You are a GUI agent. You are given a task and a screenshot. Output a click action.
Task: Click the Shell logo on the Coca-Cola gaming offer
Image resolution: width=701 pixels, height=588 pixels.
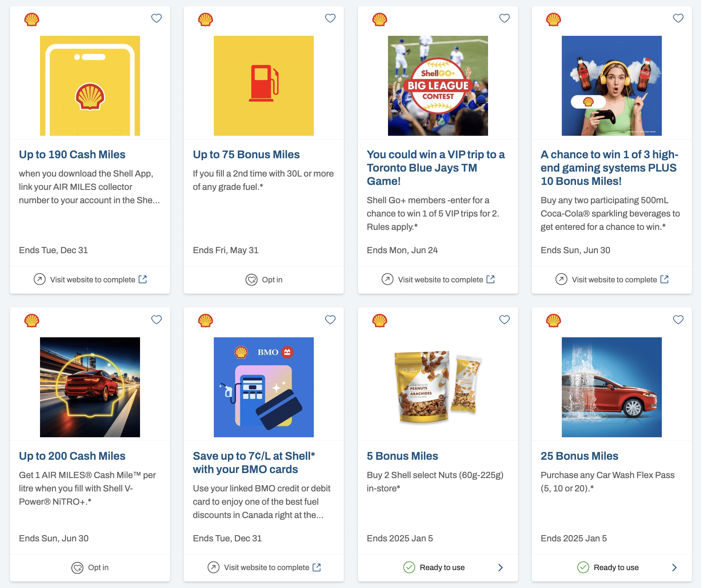pos(553,20)
